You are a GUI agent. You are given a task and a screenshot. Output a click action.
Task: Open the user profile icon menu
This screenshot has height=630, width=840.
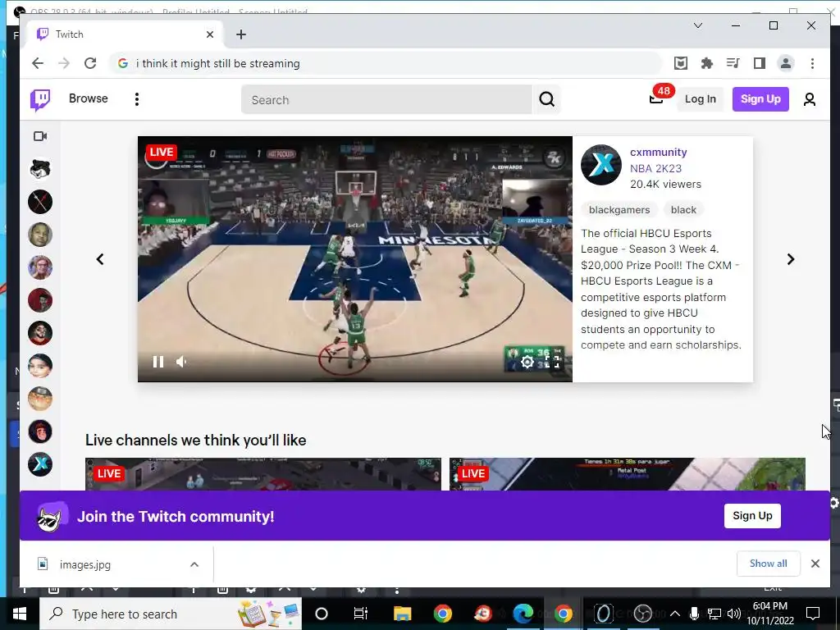[x=810, y=99]
